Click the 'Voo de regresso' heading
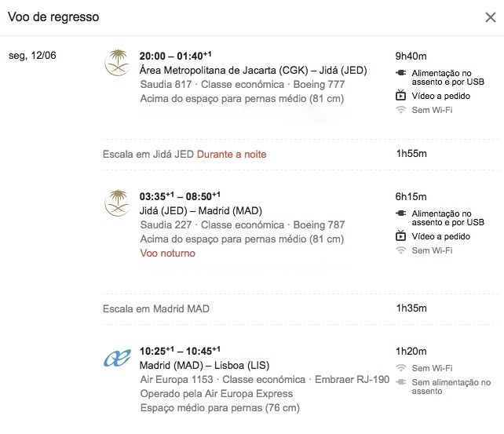The height and width of the screenshot is (434, 504). point(53,17)
